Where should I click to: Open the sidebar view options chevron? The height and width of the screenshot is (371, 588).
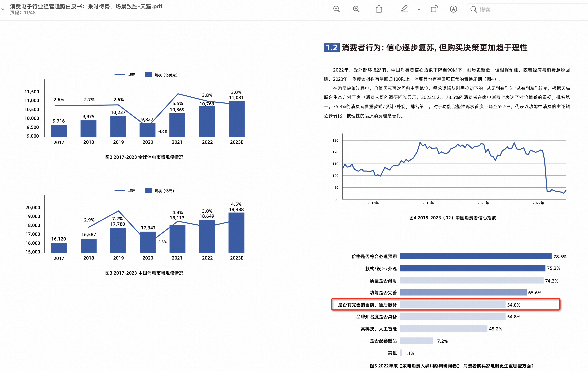click(x=3, y=9)
